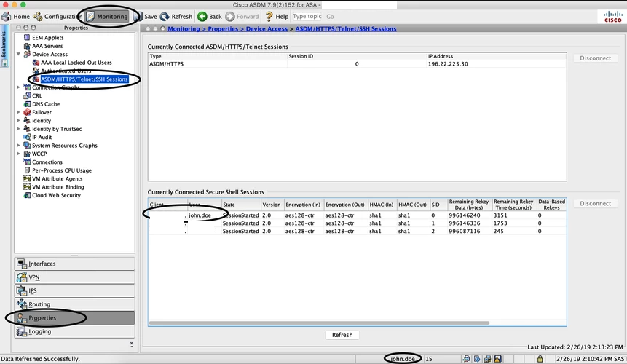The image size is (627, 364).
Task: Sort by the Version column header
Action: click(x=272, y=205)
